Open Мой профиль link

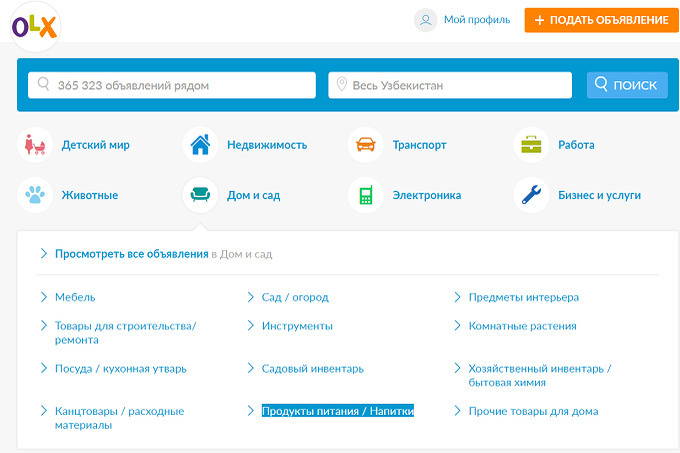477,20
